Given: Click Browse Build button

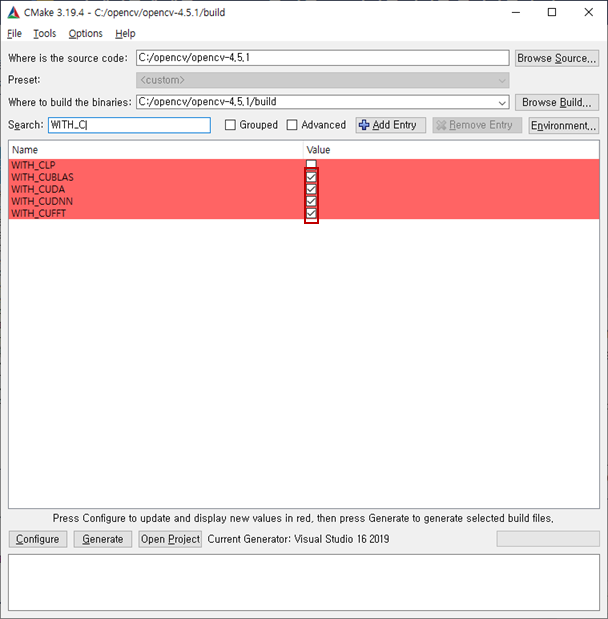Looking at the screenshot, I should (557, 102).
